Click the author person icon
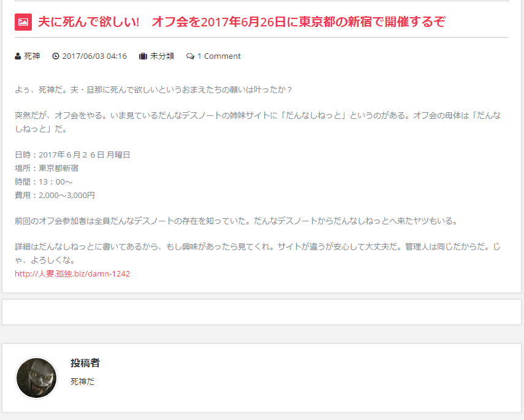 tap(18, 56)
